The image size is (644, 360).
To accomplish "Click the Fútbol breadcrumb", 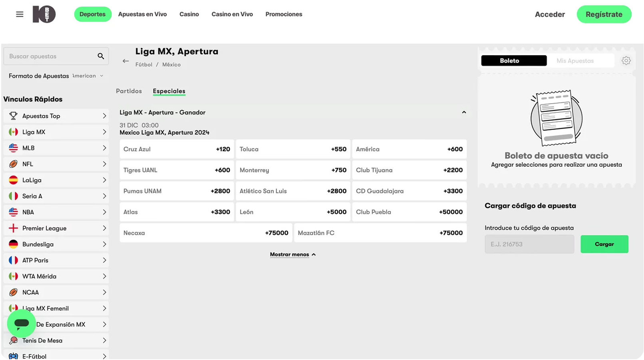I will [x=144, y=64].
